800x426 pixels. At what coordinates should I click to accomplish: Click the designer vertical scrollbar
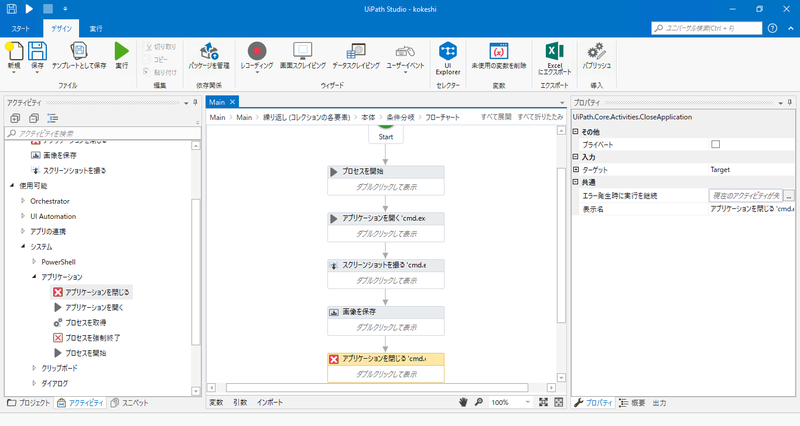(x=561, y=245)
